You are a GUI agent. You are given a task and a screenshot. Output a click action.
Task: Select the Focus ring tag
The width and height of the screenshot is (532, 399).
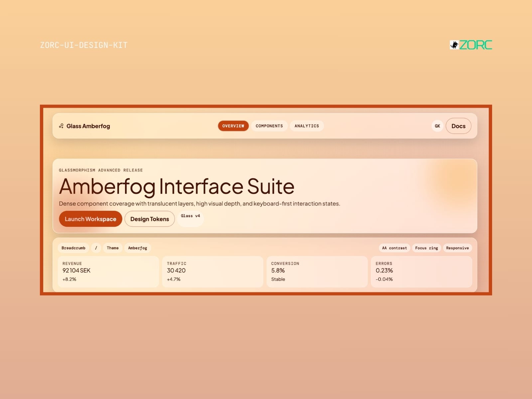pyautogui.click(x=427, y=248)
